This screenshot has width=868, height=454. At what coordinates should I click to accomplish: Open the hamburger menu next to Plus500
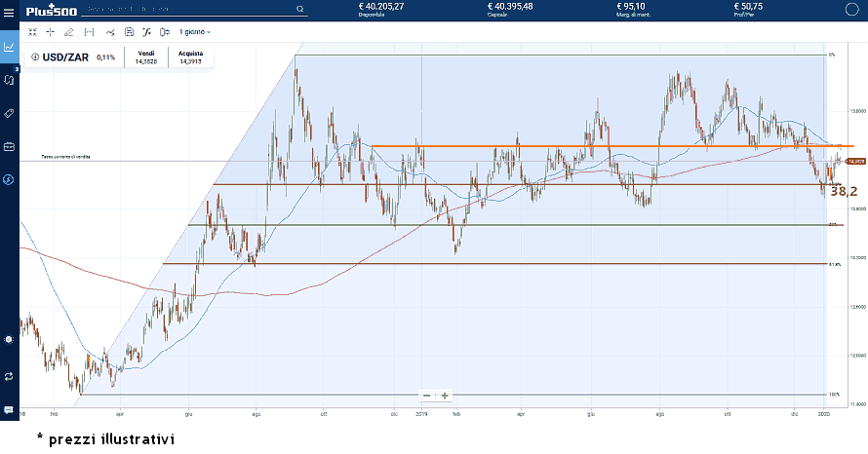[x=10, y=11]
